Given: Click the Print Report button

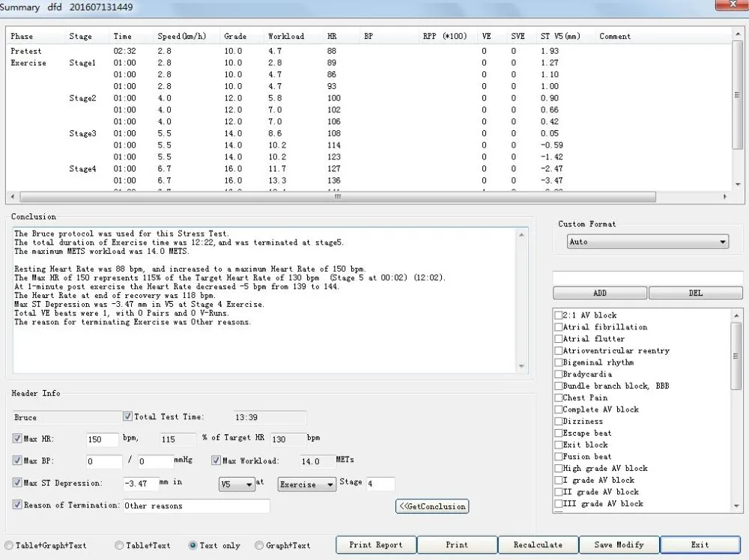Looking at the screenshot, I should [x=375, y=545].
